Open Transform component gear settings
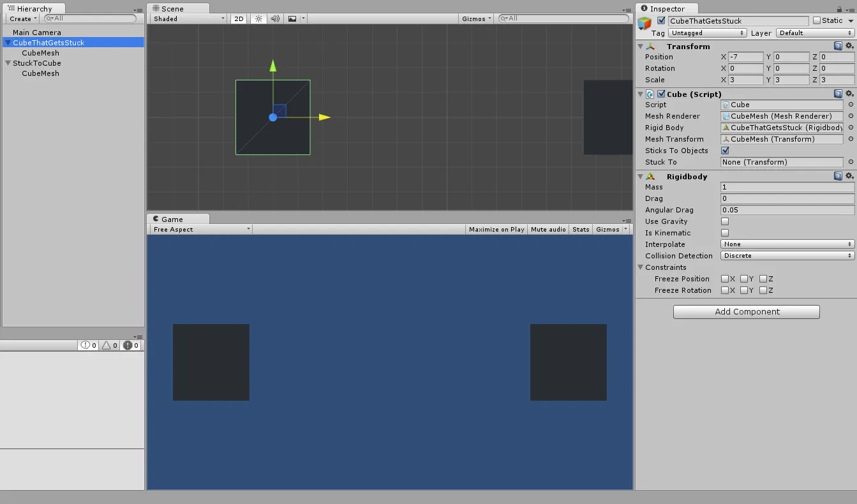Image resolution: width=857 pixels, height=504 pixels. coord(849,46)
